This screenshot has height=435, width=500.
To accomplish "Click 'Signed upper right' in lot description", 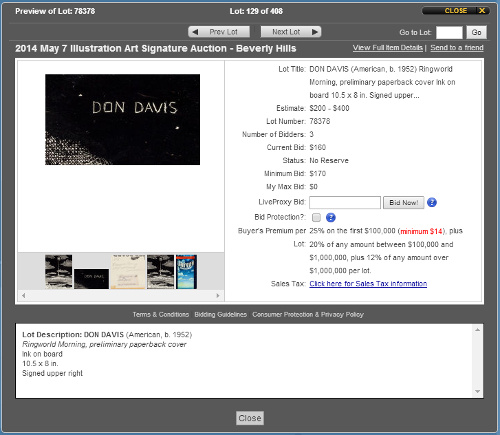I will tap(52, 373).
